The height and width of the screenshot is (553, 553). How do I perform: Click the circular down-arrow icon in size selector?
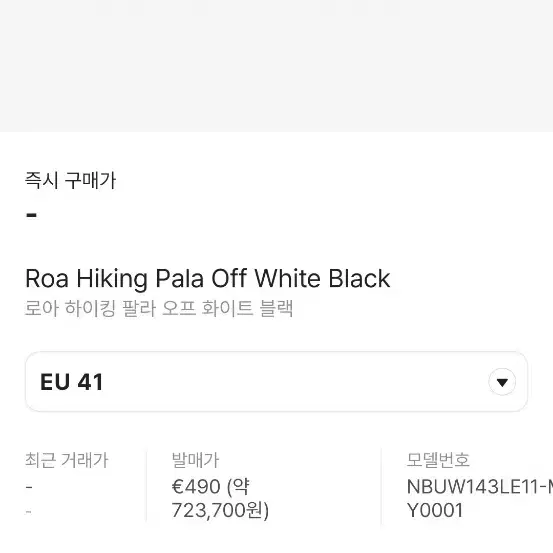click(502, 382)
